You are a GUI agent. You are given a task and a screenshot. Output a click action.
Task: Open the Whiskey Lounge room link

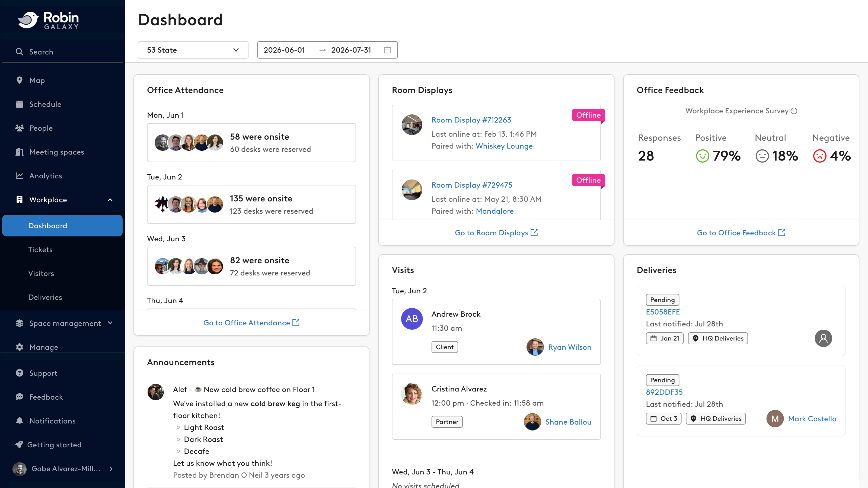(504, 146)
